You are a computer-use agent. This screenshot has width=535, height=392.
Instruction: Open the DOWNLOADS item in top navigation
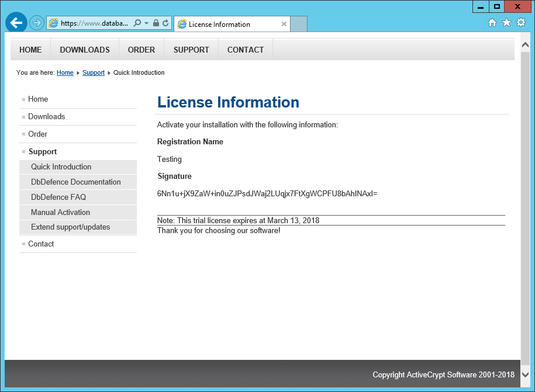pyautogui.click(x=85, y=50)
